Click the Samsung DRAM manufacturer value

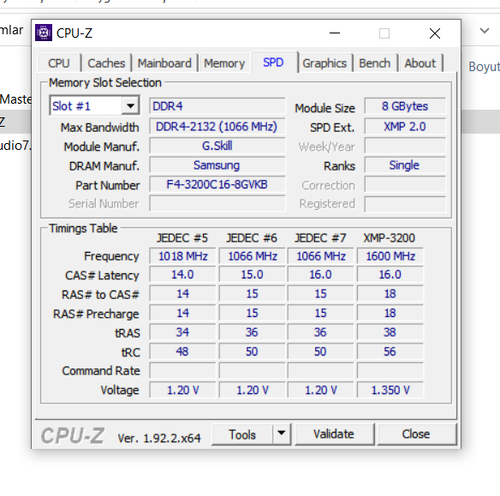click(217, 165)
